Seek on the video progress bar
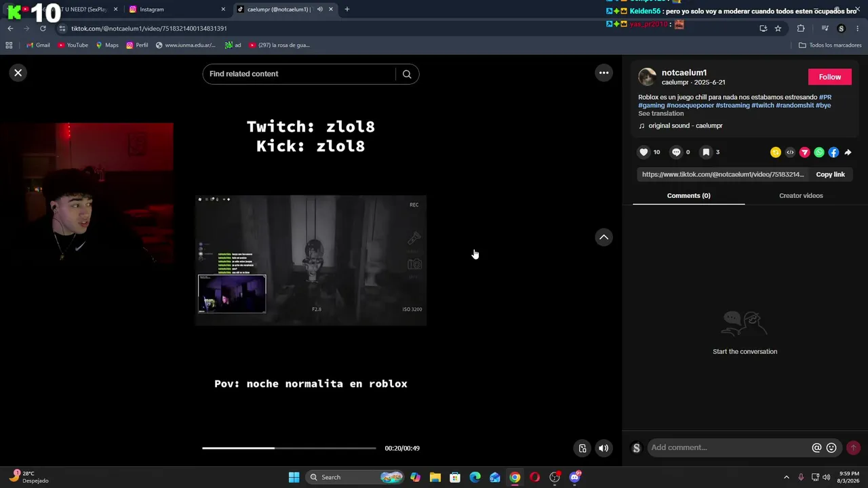868x488 pixels. point(289,448)
